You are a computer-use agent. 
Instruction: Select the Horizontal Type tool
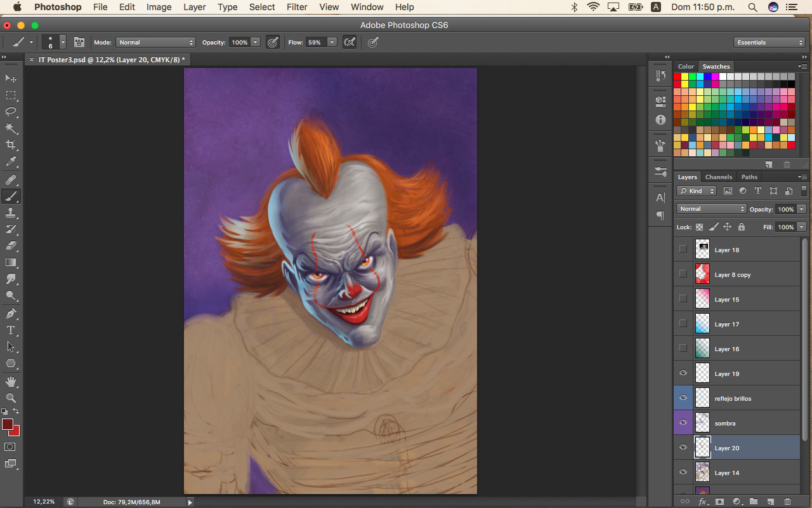coord(11,330)
